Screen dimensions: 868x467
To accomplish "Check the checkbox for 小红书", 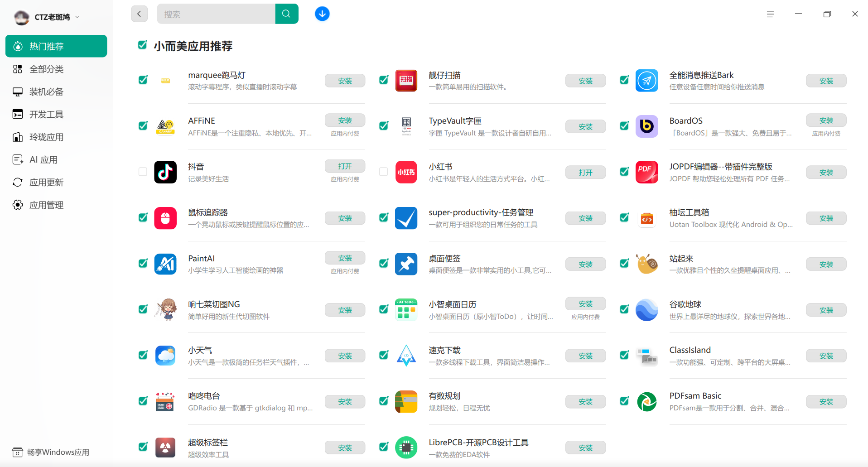I will (383, 172).
